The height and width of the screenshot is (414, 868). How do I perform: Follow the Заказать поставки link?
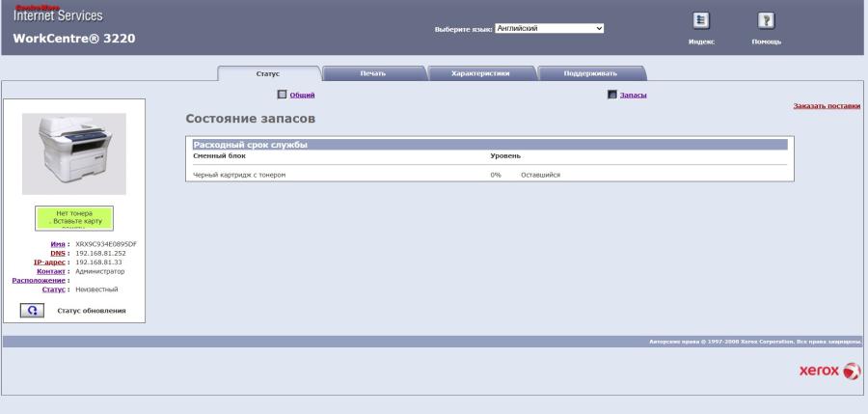click(x=827, y=106)
